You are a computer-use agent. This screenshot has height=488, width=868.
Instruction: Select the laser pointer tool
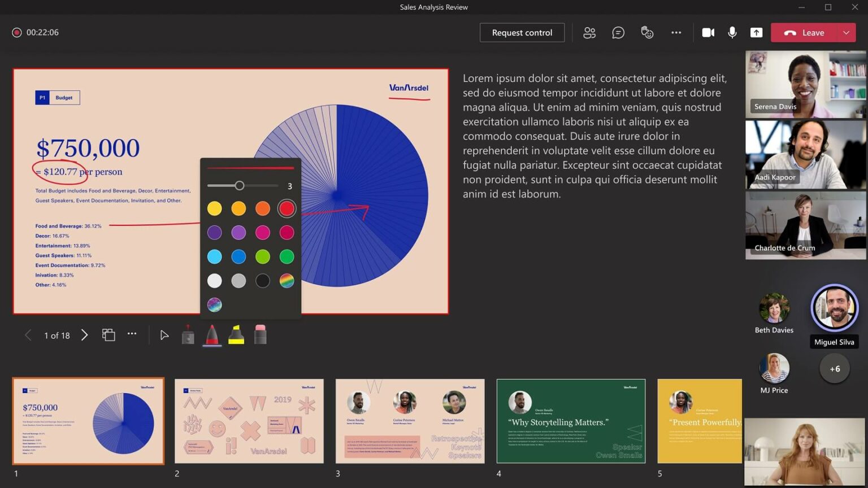(x=188, y=334)
